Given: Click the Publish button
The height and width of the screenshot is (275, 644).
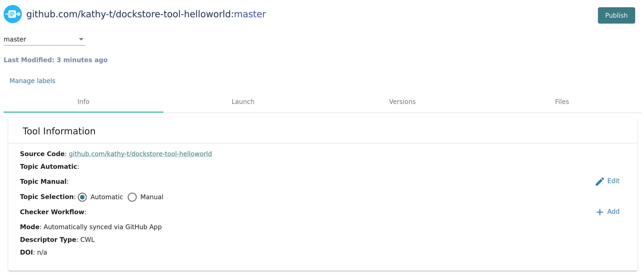Looking at the screenshot, I should [616, 15].
